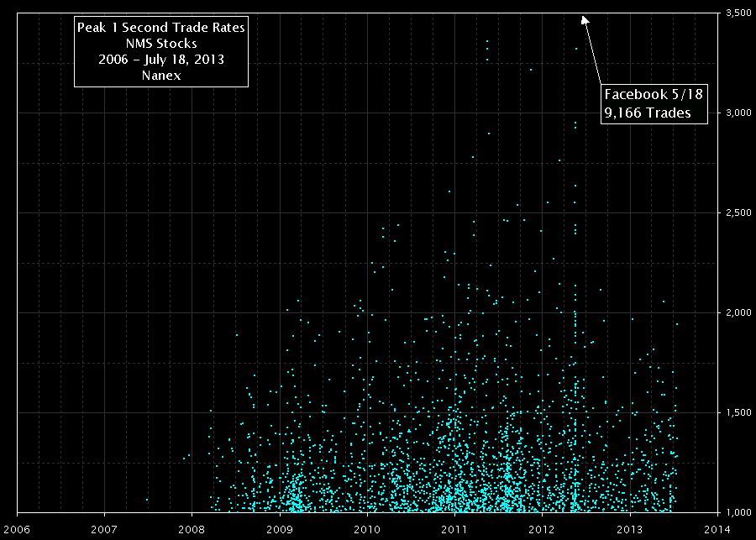Click the 2,000 y-axis value
Image resolution: width=756 pixels, height=540 pixels.
click(738, 312)
